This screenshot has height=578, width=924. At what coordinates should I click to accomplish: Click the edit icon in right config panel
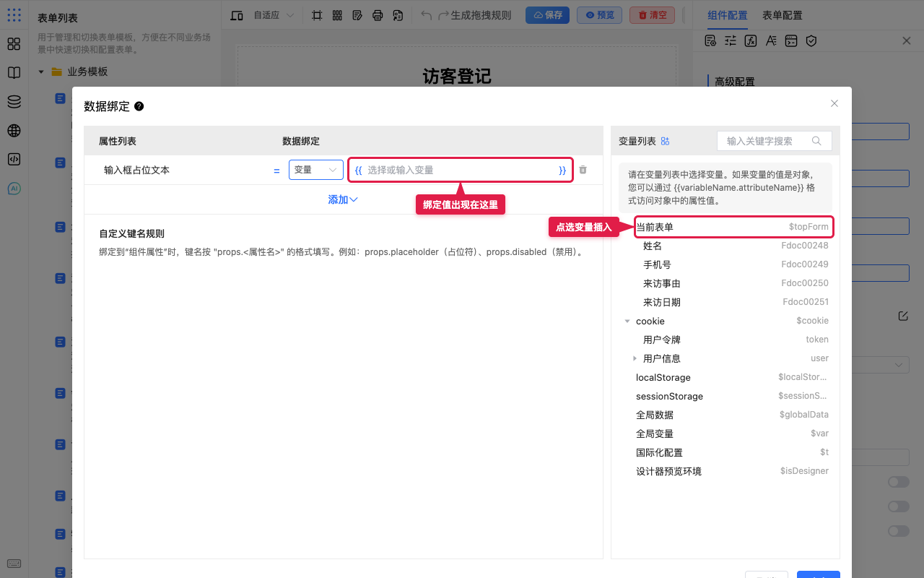(x=903, y=316)
